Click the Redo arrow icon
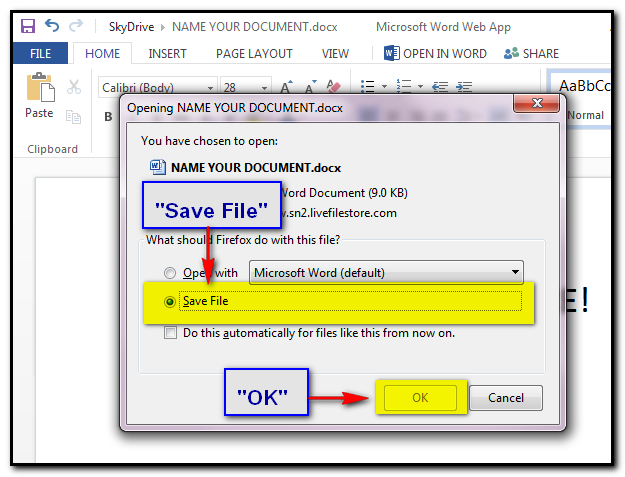The height and width of the screenshot is (477, 625). coord(76,26)
